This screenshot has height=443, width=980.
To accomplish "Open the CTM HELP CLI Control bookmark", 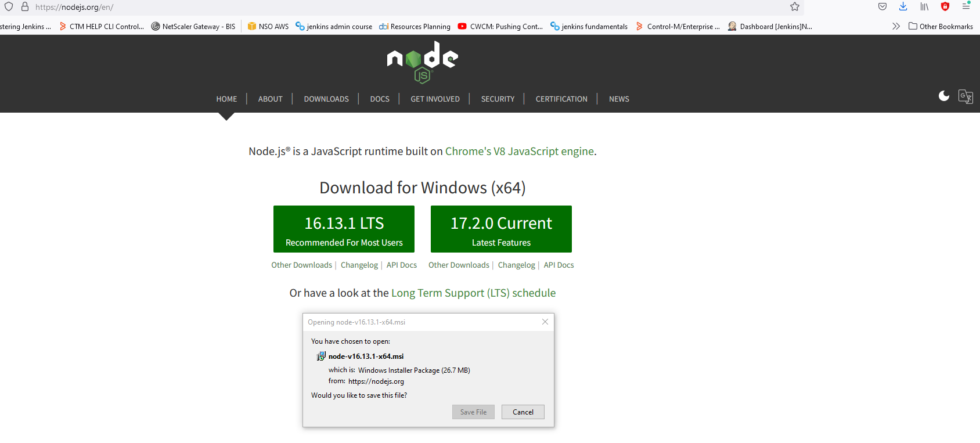I will 102,26.
